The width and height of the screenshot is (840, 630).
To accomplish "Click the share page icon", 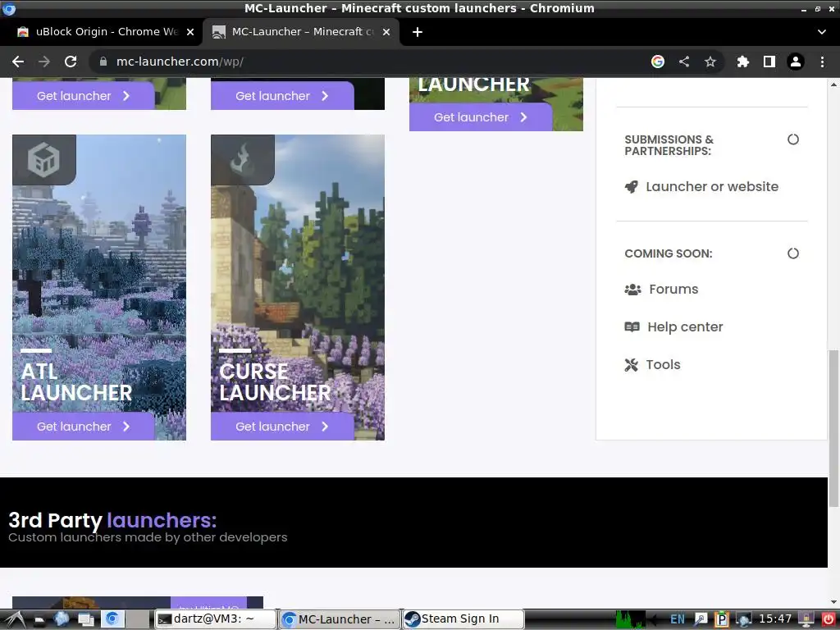I will [684, 62].
